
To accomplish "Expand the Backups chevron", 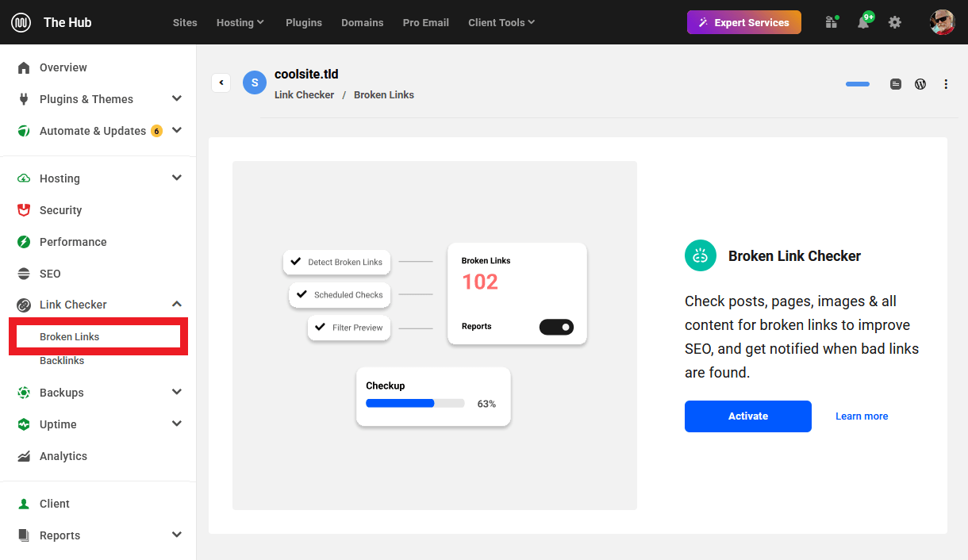I will (177, 392).
